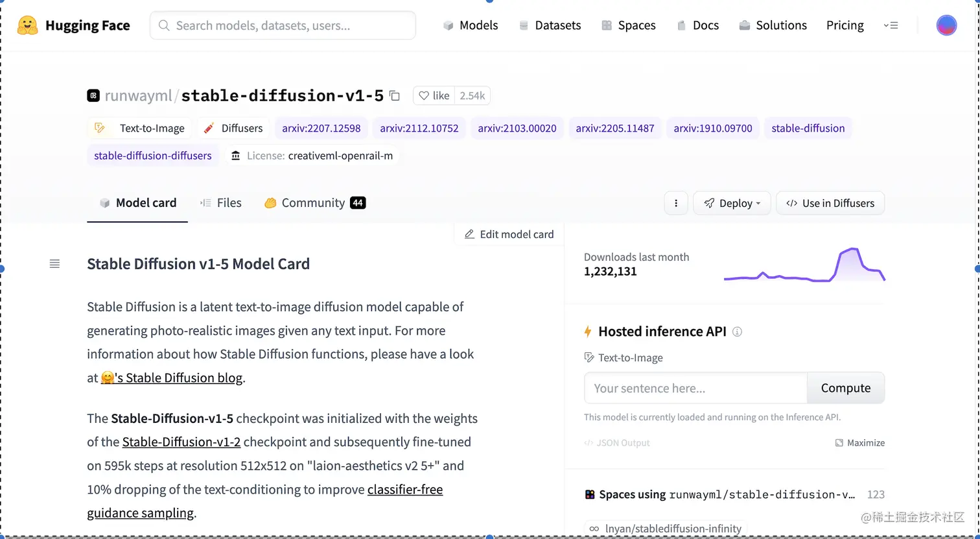The image size is (980, 539).
Task: Focus the search models input field
Action: point(283,25)
